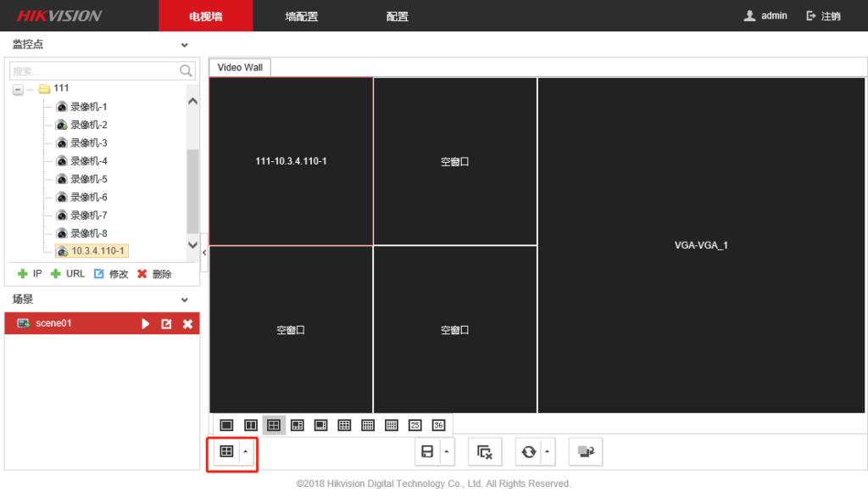Click the refresh cycle arrows icon
The width and height of the screenshot is (868, 498).
(x=529, y=452)
